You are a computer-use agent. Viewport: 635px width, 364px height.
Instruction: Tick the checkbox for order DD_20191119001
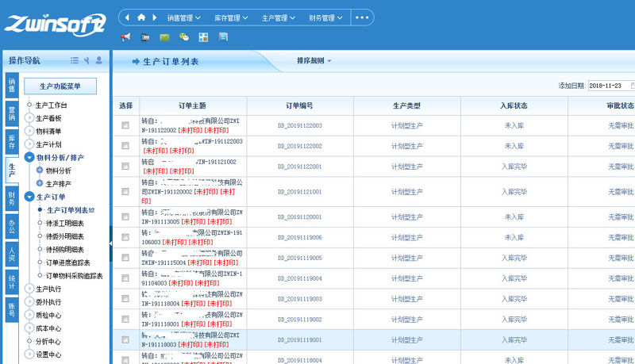pos(125,339)
